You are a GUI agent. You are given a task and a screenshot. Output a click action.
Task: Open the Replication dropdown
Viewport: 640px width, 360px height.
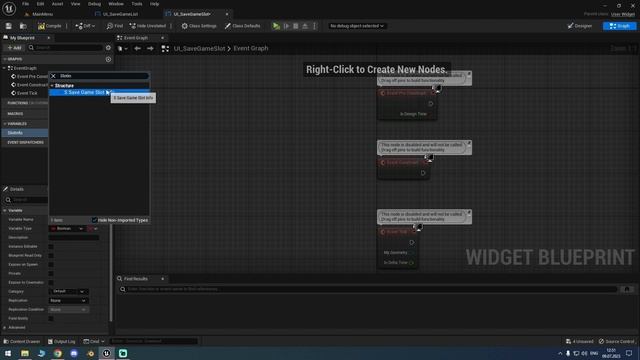[68, 300]
